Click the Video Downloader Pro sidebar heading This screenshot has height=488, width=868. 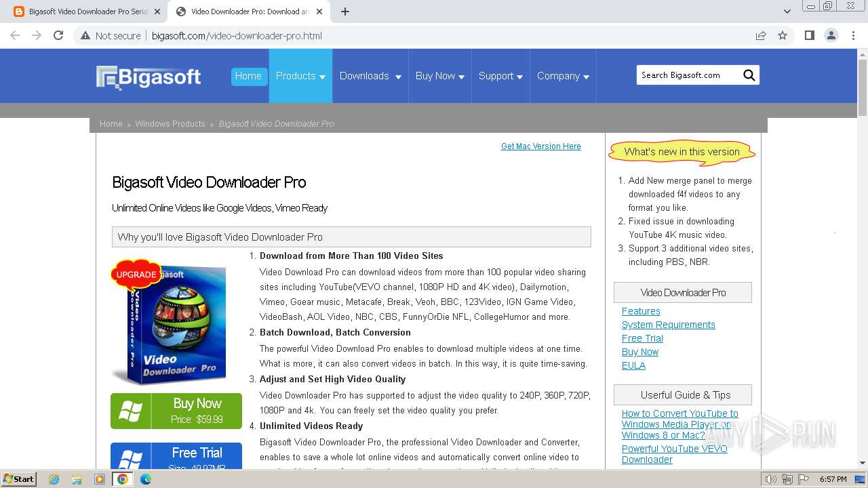(683, 293)
